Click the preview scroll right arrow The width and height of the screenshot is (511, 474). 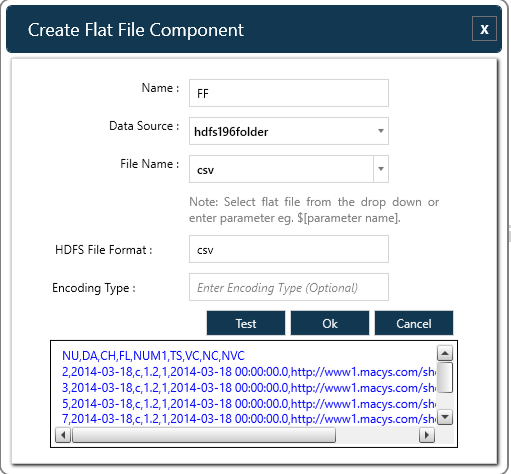point(427,435)
